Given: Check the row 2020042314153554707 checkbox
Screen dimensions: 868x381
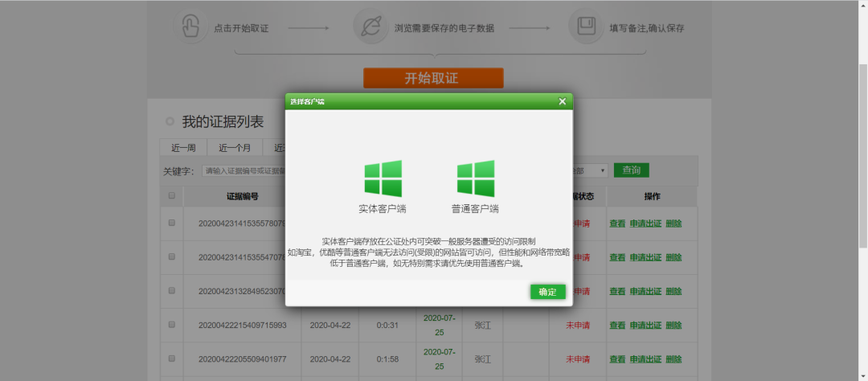Looking at the screenshot, I should click(x=172, y=256).
